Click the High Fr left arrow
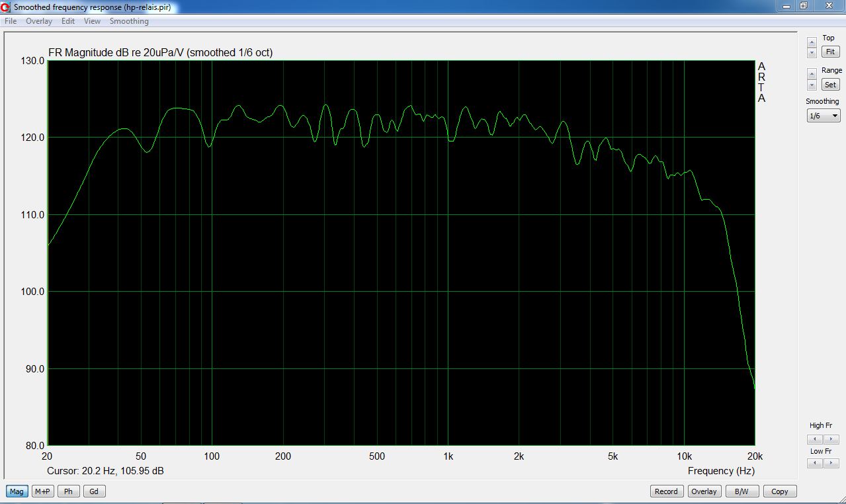Image resolution: width=846 pixels, height=504 pixels. click(815, 439)
